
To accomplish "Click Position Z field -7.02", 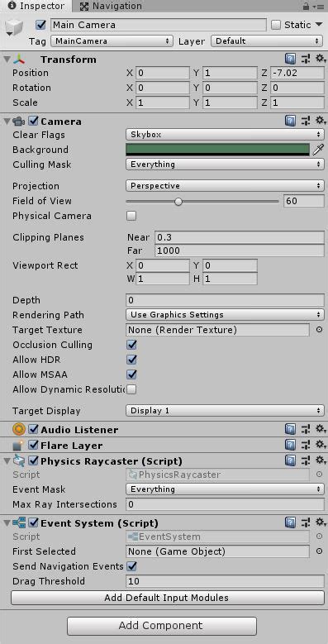I will tap(297, 73).
